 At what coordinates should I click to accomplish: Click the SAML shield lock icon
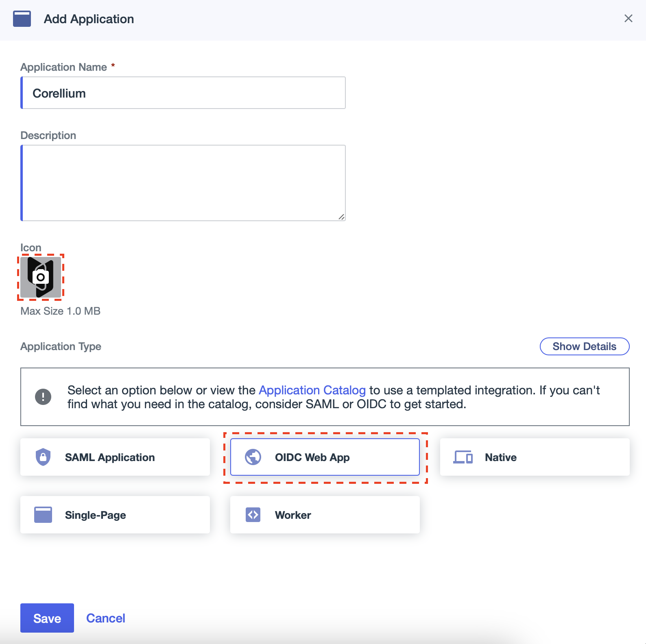(43, 457)
